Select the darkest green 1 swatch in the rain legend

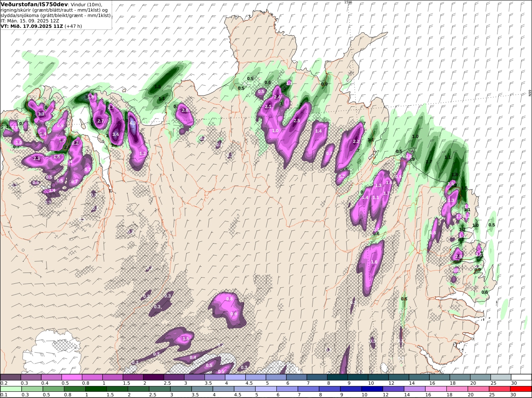[96, 389]
